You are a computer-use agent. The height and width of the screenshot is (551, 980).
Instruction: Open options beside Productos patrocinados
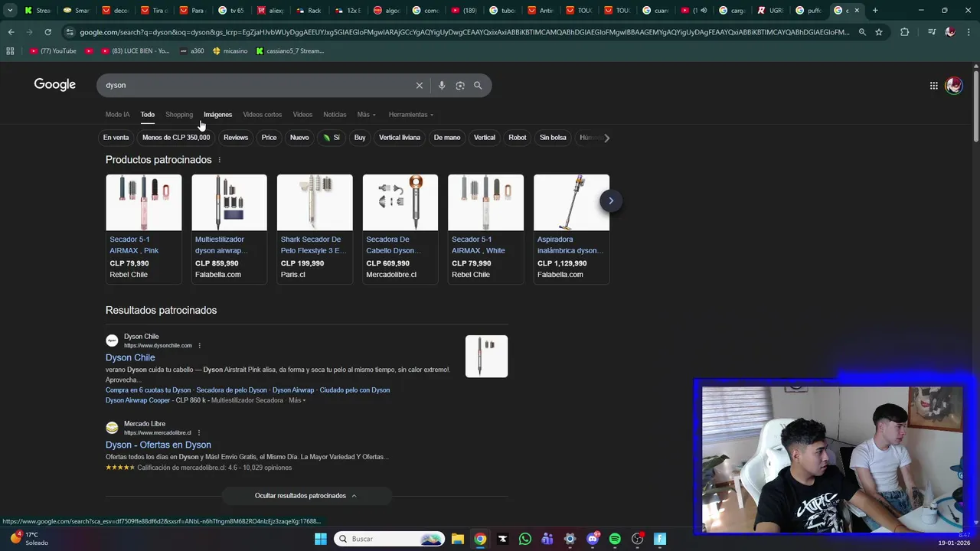point(219,160)
